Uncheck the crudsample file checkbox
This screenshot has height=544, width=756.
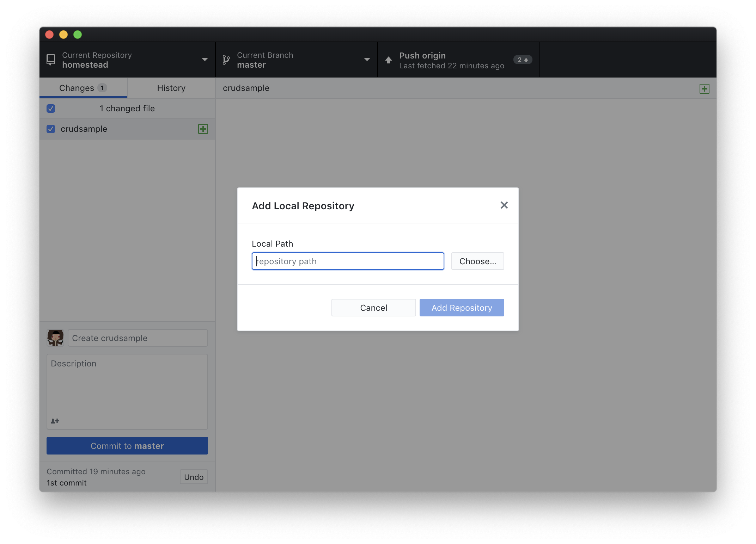[51, 129]
